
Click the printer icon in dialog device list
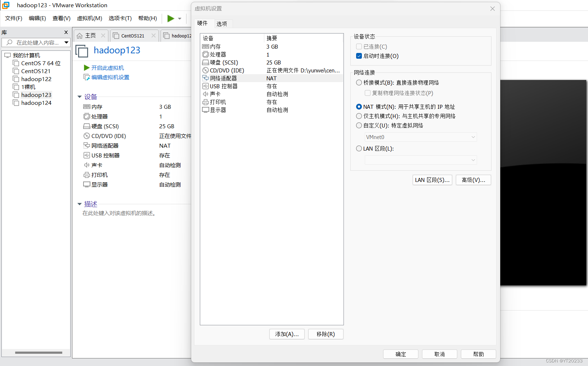point(206,102)
